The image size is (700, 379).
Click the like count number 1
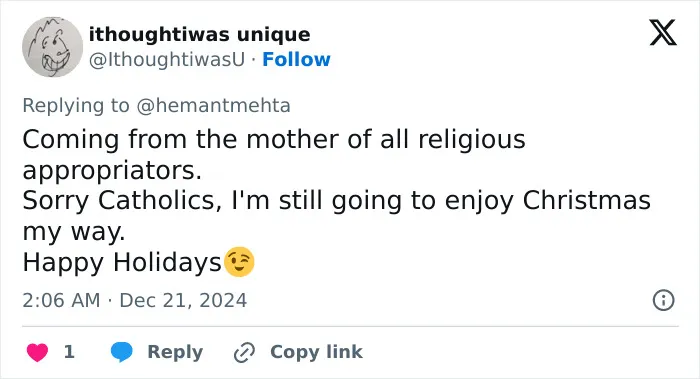(x=69, y=352)
